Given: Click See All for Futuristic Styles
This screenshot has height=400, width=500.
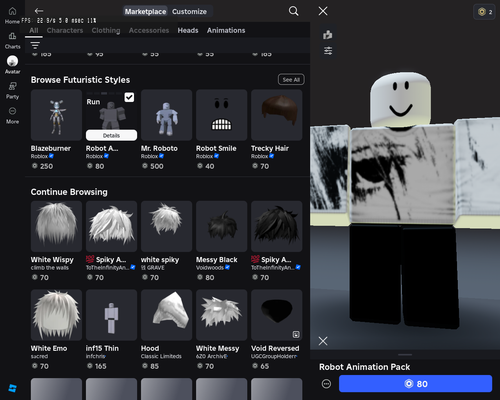Looking at the screenshot, I should [x=291, y=80].
